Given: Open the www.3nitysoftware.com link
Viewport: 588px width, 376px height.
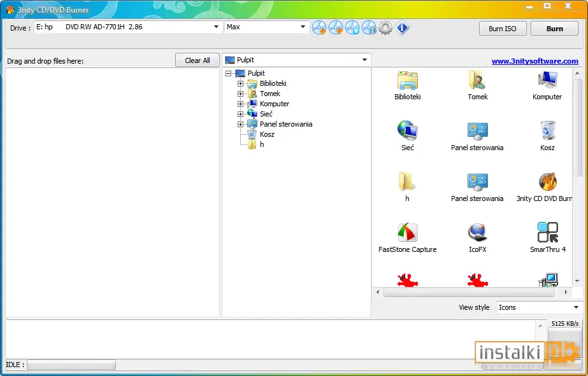Looking at the screenshot, I should coord(534,61).
